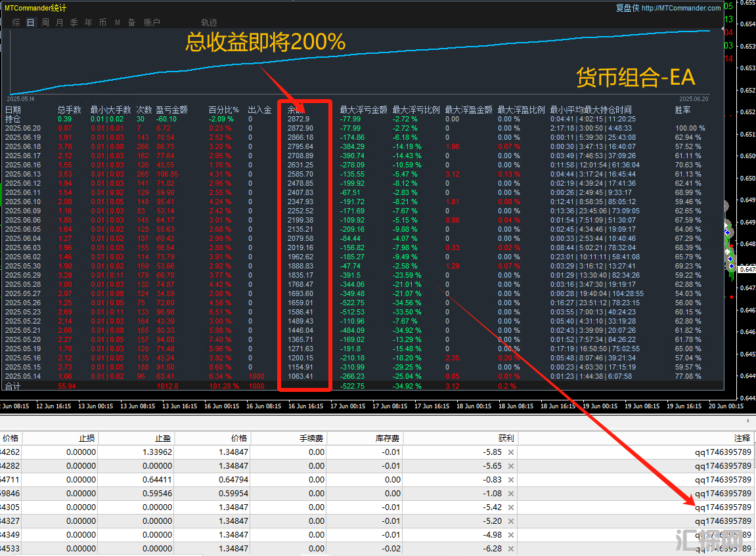Click the 合计 totals row label
The height and width of the screenshot is (556, 756).
point(13,386)
